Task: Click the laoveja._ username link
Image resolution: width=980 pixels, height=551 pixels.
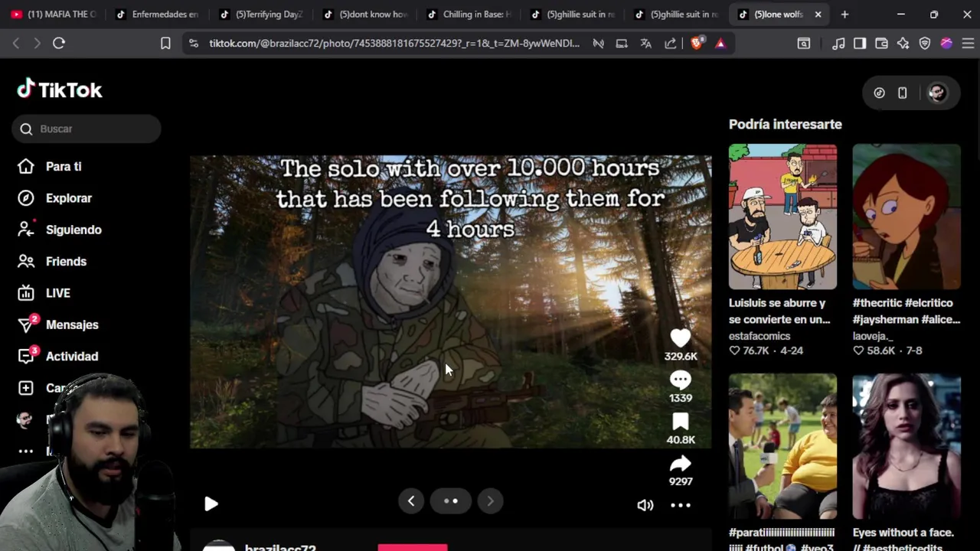Action: [873, 336]
